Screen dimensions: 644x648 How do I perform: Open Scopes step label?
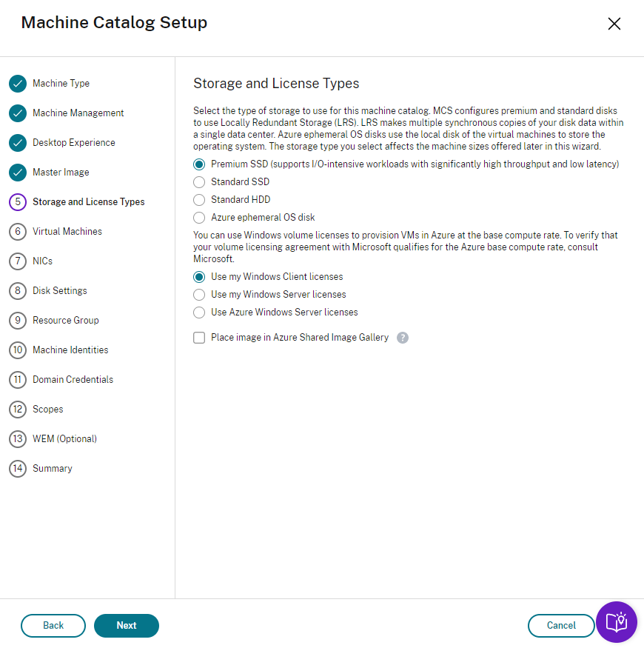(48, 409)
